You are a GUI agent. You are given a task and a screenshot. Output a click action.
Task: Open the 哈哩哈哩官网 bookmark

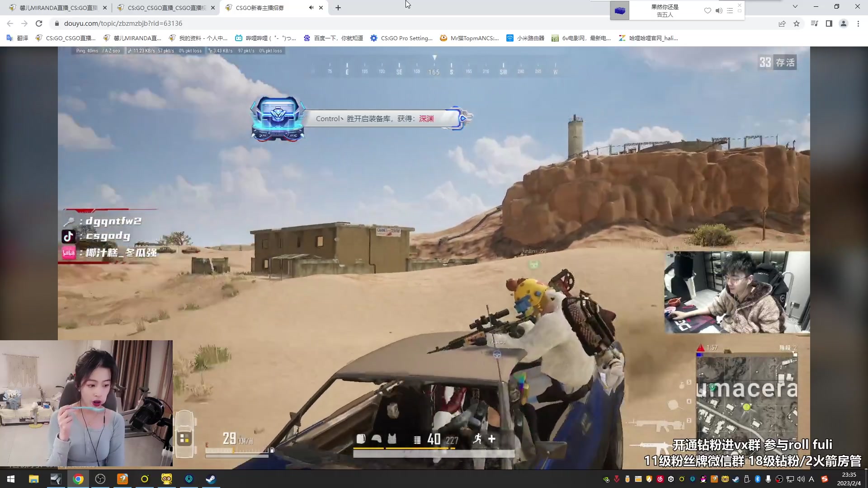(648, 38)
